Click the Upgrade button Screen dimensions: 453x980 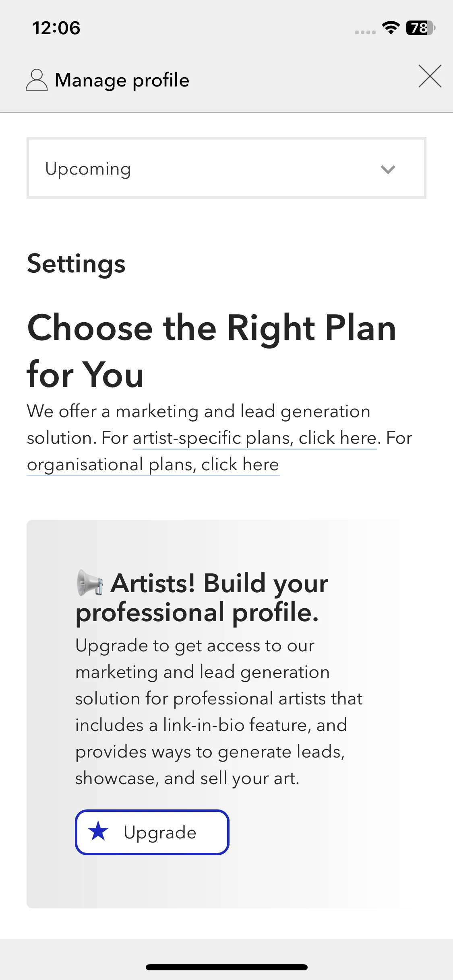[152, 832]
